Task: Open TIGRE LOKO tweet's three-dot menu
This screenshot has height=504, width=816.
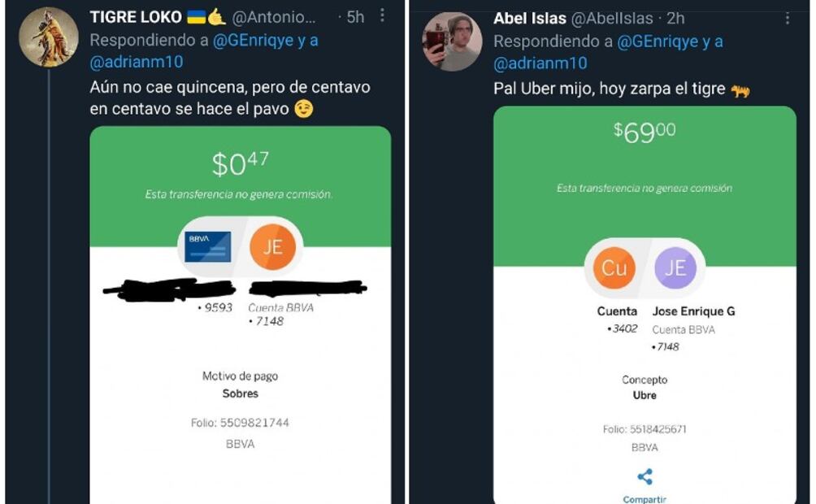Action: pyautogui.click(x=382, y=15)
